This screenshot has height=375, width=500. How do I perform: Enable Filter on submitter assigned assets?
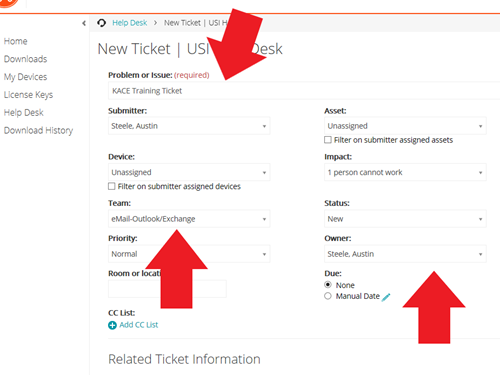tap(328, 140)
